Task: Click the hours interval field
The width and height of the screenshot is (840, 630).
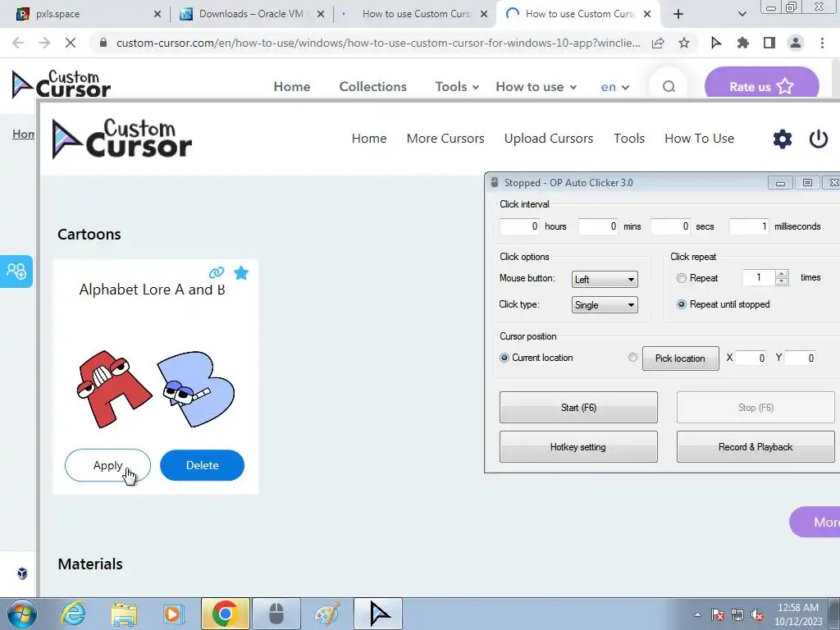Action: tap(519, 226)
